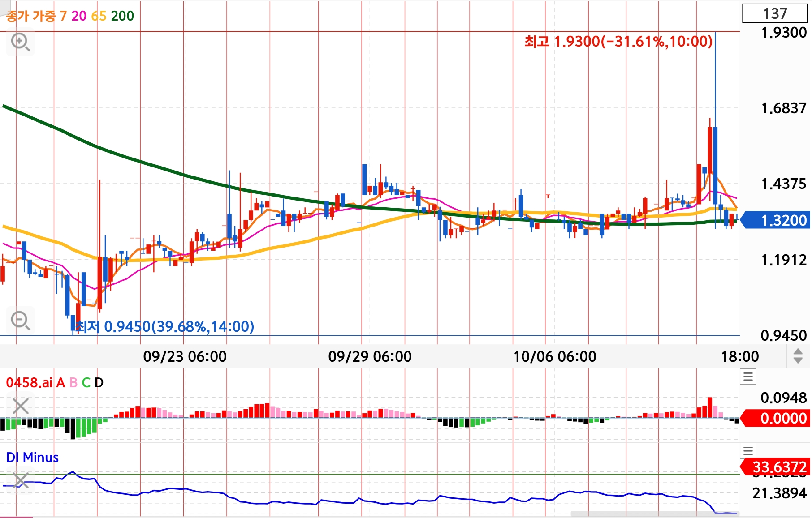This screenshot has width=812, height=518.
Task: Select the 200-period moving average value
Action: (x=122, y=16)
